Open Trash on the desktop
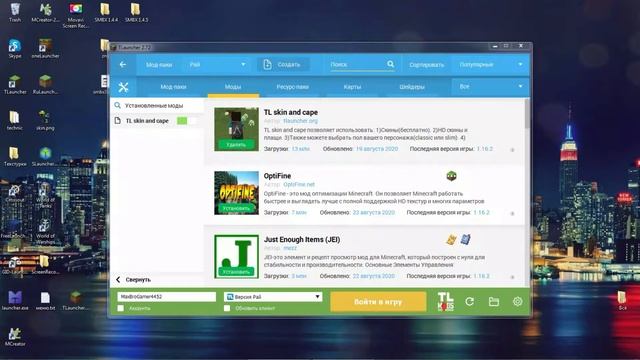640x360 pixels. click(x=15, y=13)
